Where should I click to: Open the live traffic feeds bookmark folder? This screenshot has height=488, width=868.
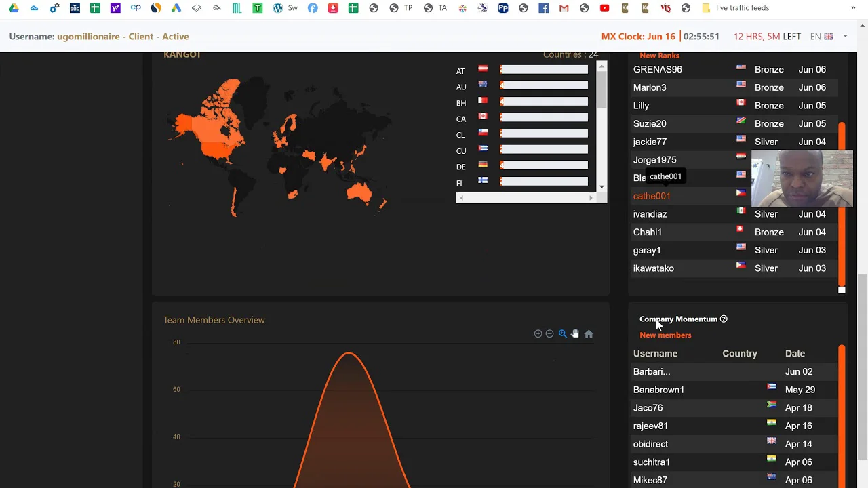tap(735, 8)
